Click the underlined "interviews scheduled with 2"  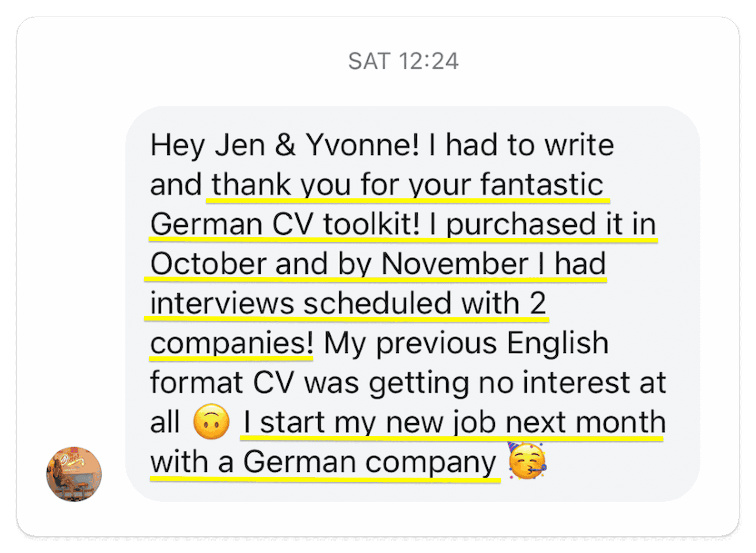point(348,303)
